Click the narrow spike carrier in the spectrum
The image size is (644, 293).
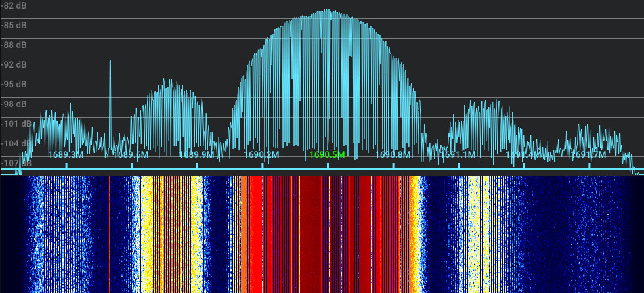110,62
